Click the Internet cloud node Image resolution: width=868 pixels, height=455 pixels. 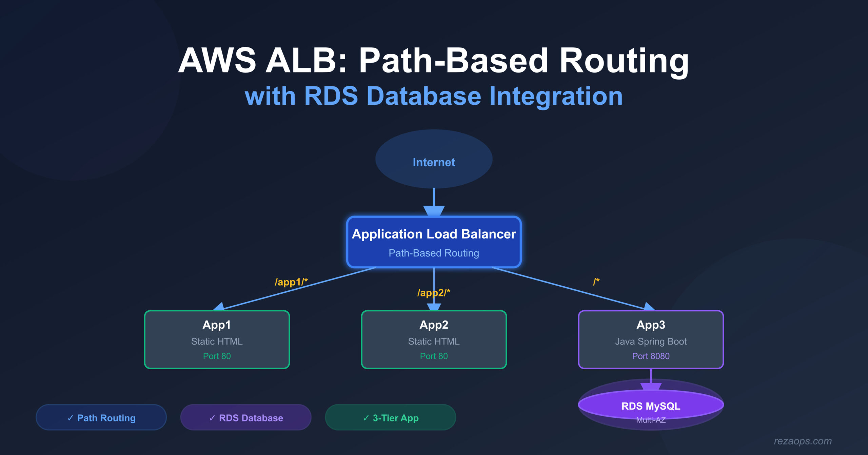pos(433,162)
